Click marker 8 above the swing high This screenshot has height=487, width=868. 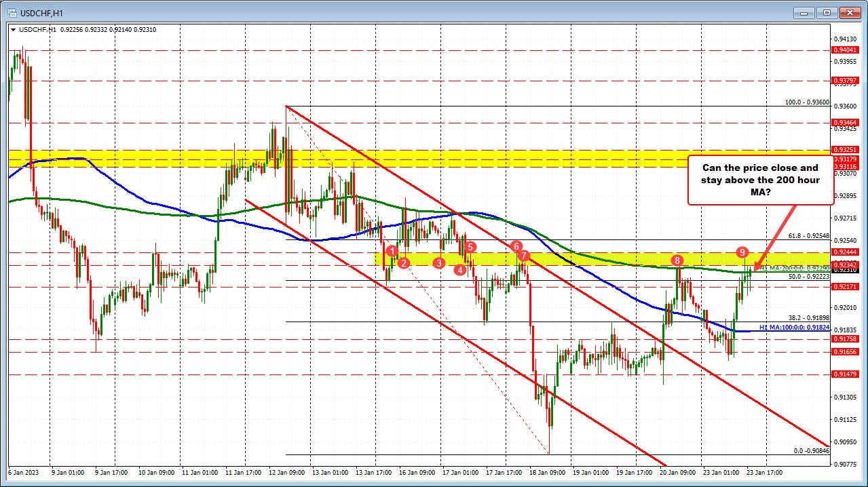(x=677, y=260)
